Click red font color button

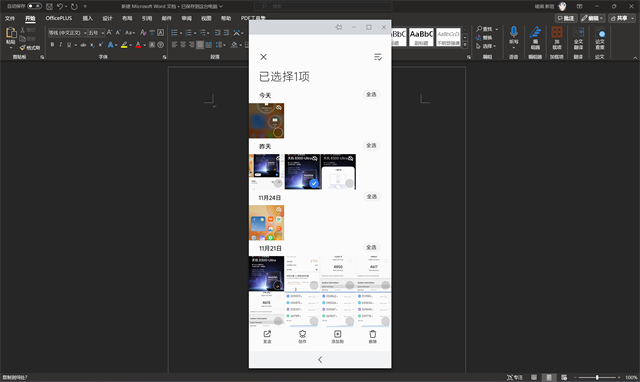click(138, 44)
